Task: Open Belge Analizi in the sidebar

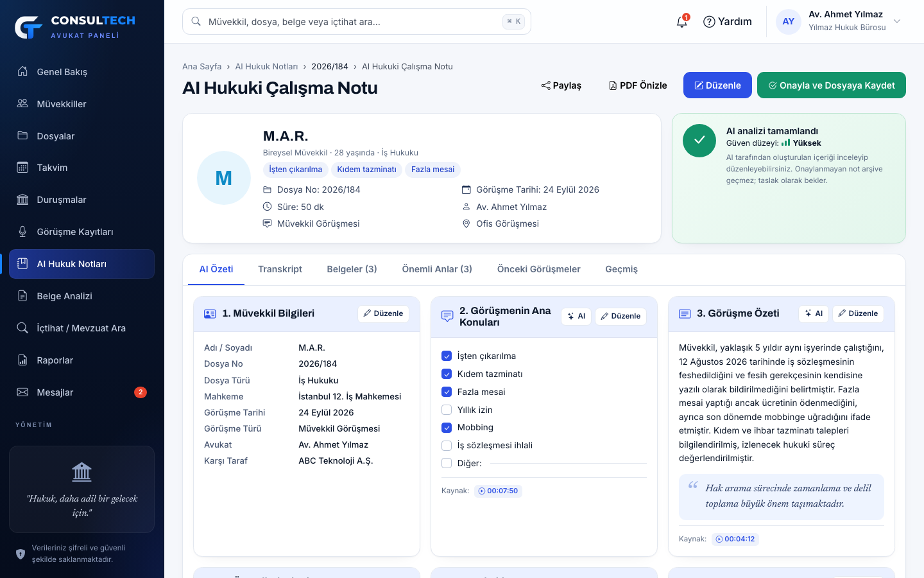Action: click(81, 296)
